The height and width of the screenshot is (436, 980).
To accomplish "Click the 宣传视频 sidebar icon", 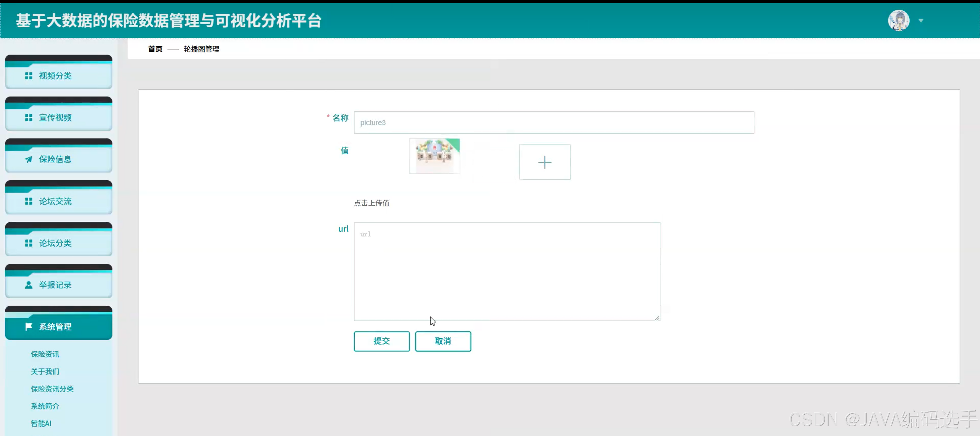I will point(29,117).
